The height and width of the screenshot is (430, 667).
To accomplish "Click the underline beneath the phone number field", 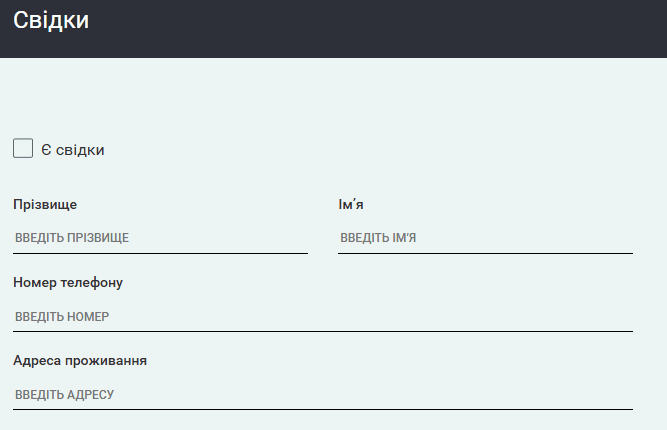I will (x=323, y=331).
